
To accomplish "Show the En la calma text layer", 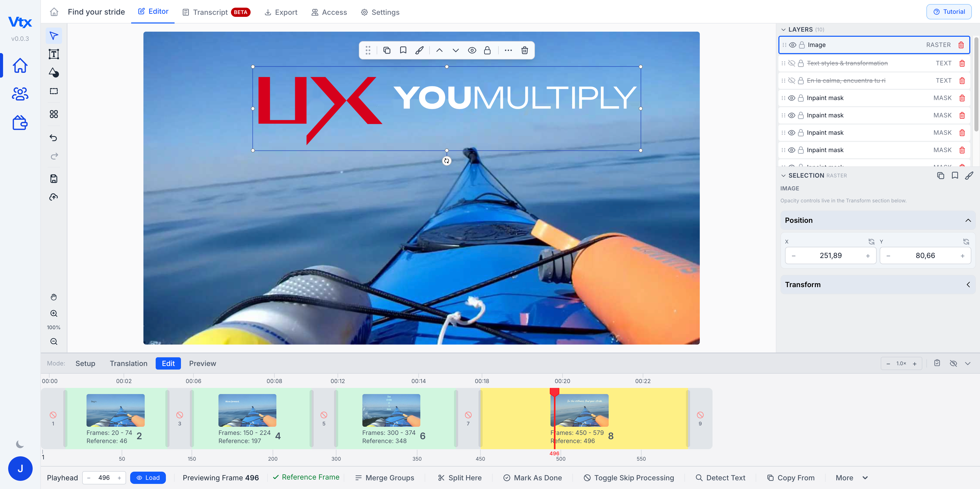I will click(792, 81).
